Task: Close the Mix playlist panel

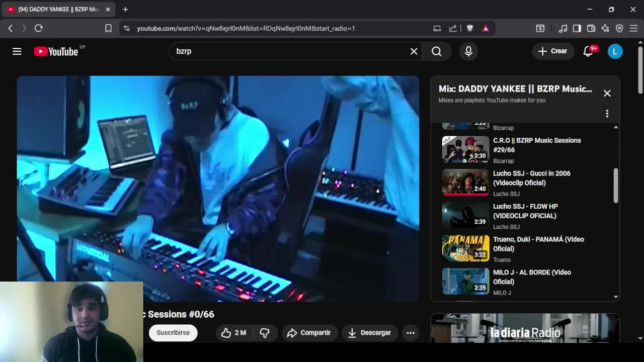Action: coord(607,94)
